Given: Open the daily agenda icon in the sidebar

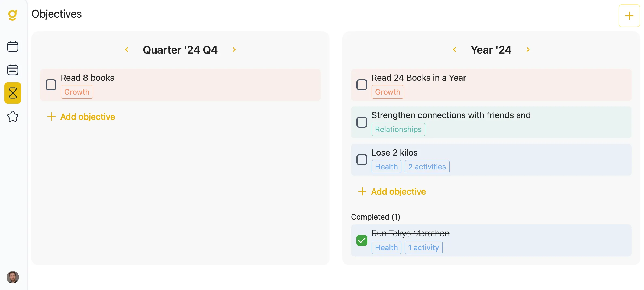Looking at the screenshot, I should (x=13, y=70).
